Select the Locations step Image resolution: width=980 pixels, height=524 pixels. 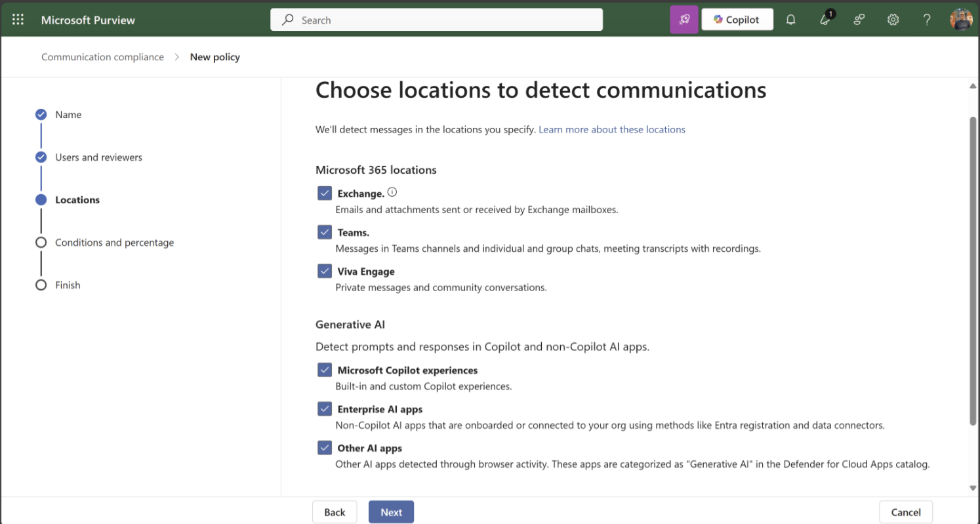(77, 200)
